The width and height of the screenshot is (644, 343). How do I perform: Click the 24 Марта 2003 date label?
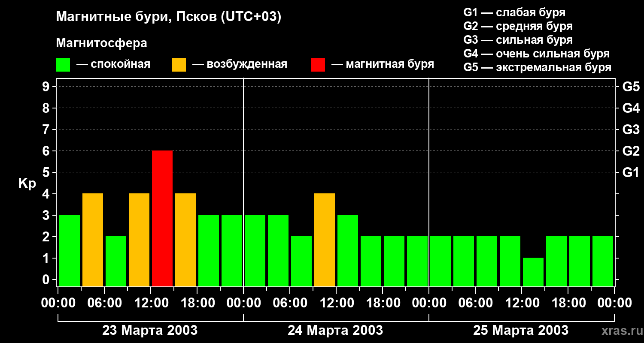[335, 331]
